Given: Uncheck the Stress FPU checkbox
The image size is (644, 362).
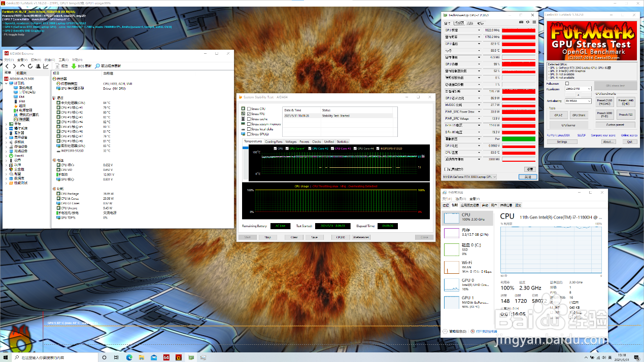Looking at the screenshot, I should [249, 114].
